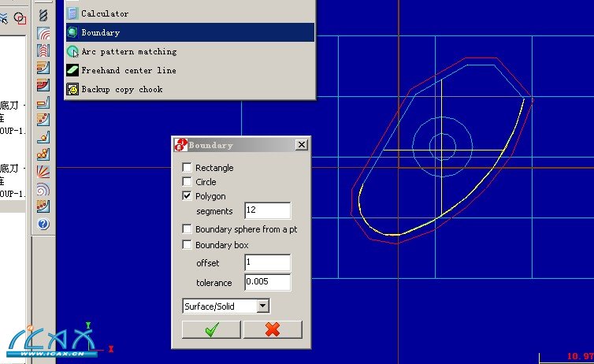The image size is (594, 364).
Task: Click the red pocket toolpath icon
Action: [43, 85]
